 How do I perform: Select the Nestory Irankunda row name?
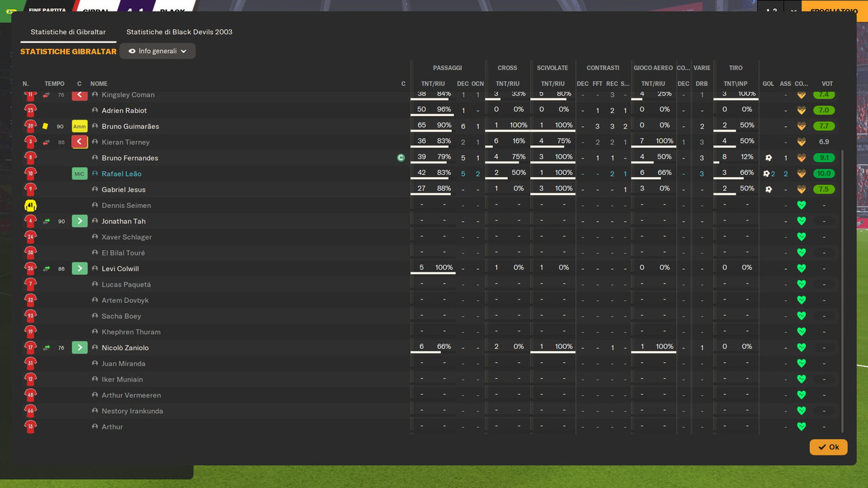[x=132, y=411]
